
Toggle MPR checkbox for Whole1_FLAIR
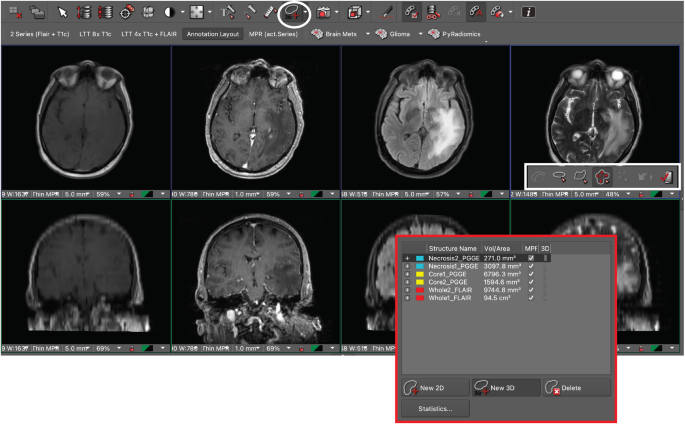(x=531, y=297)
